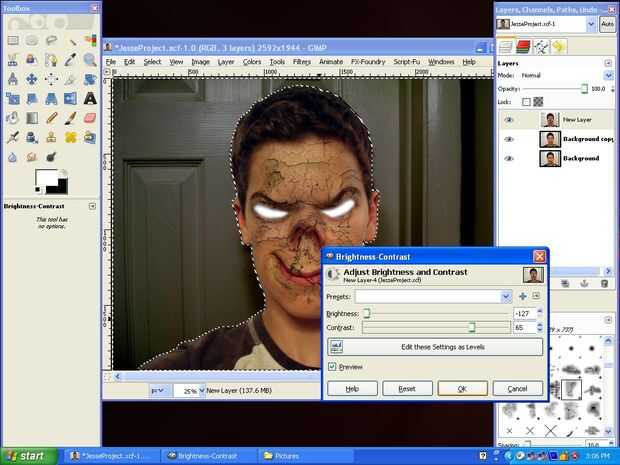Select the Zoom magnifier tool
The width and height of the screenshot is (620, 465).
click(x=90, y=60)
